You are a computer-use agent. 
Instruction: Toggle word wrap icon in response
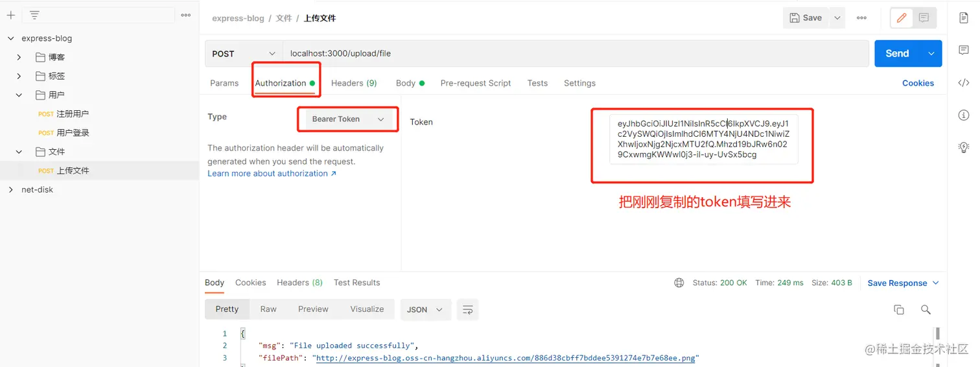coord(467,309)
